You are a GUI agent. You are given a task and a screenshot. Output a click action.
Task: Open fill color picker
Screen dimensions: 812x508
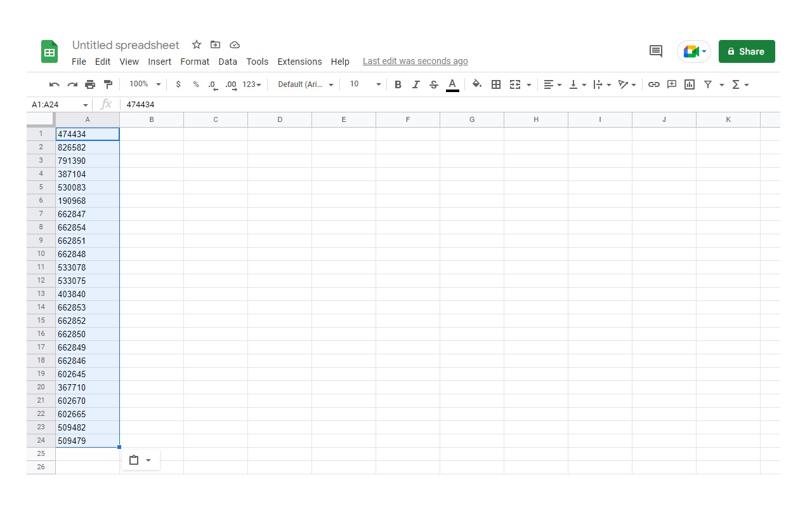tap(477, 84)
